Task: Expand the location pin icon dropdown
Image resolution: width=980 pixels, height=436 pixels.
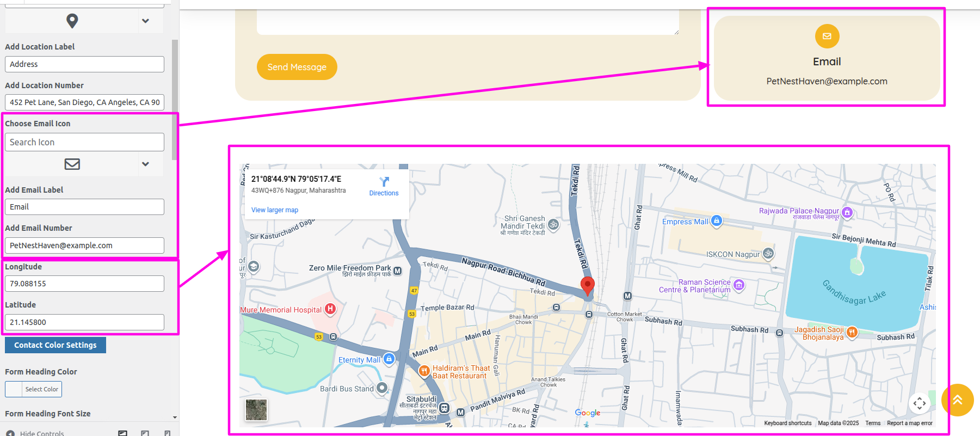Action: point(145,21)
